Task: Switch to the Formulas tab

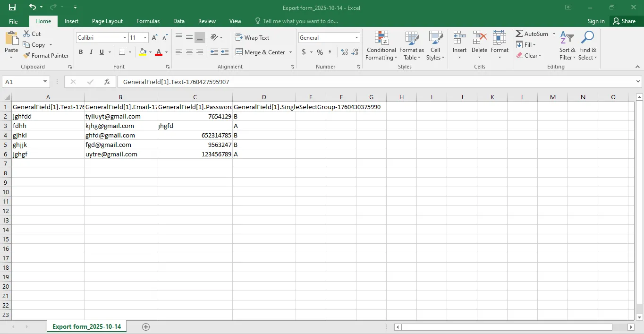Action: click(x=148, y=21)
